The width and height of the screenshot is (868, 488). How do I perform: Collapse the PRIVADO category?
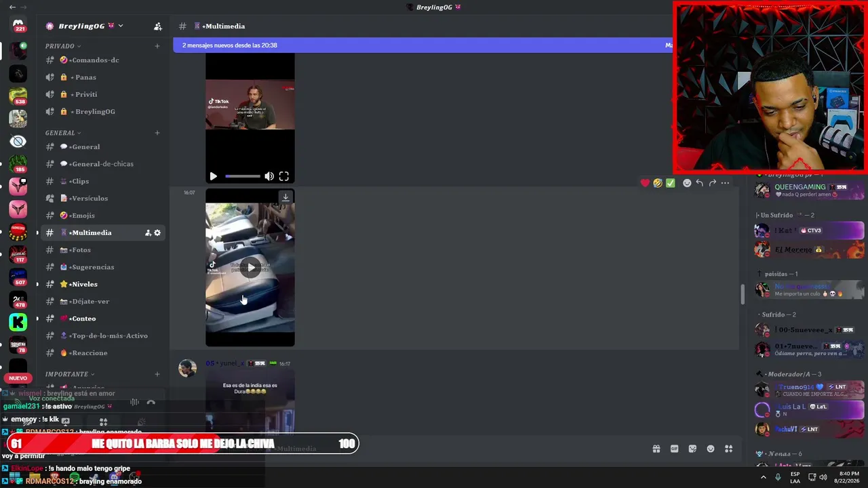click(62, 46)
